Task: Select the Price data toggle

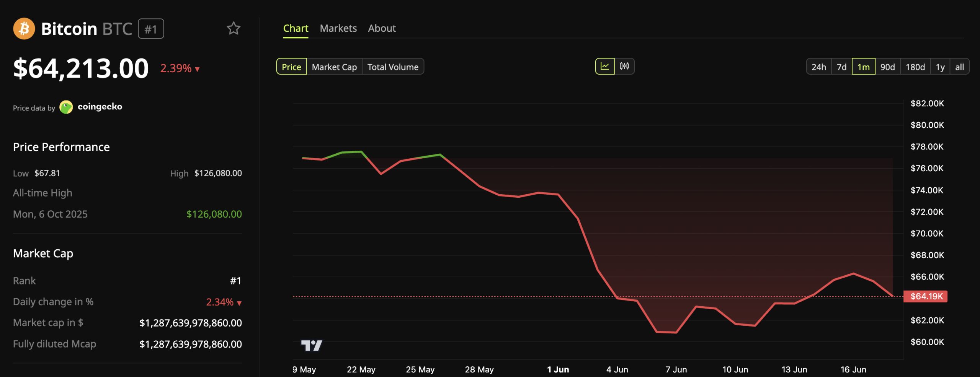Action: pos(291,67)
